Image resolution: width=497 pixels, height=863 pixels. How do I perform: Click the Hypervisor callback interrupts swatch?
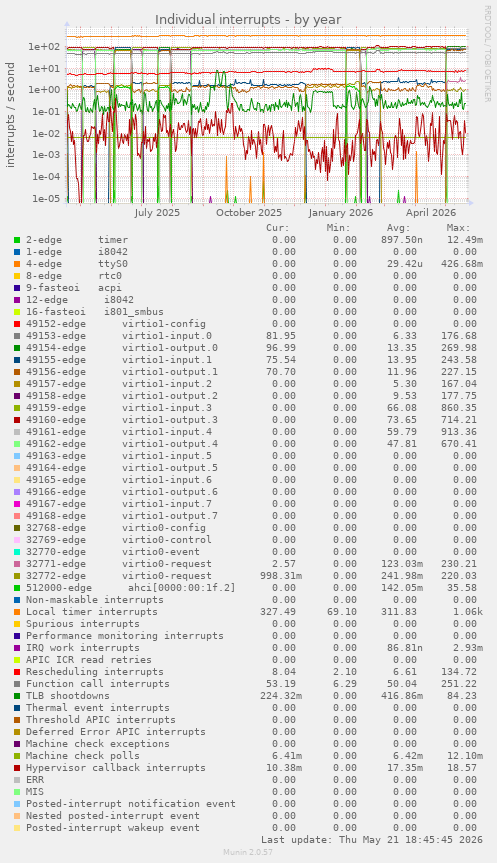(x=17, y=768)
